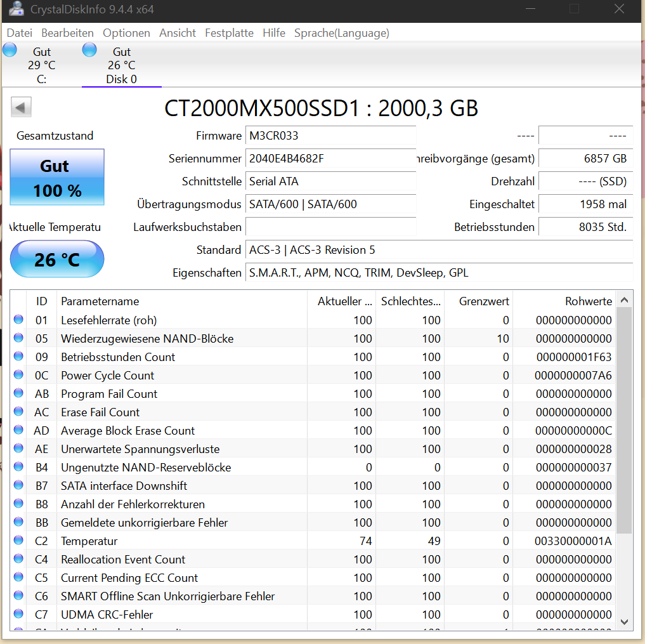This screenshot has width=645, height=644.
Task: Click the Seriennummer field 2040E4B4682F
Action: tap(330, 159)
